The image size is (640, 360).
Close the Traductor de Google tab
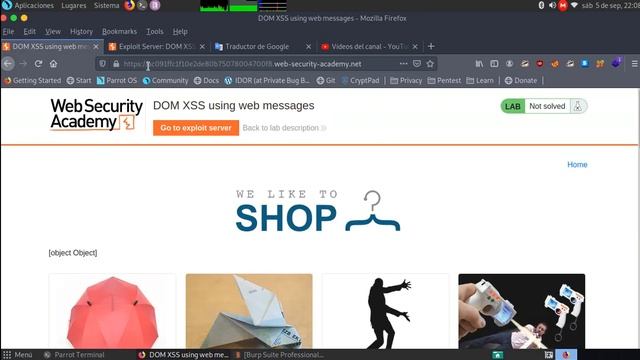coord(309,47)
